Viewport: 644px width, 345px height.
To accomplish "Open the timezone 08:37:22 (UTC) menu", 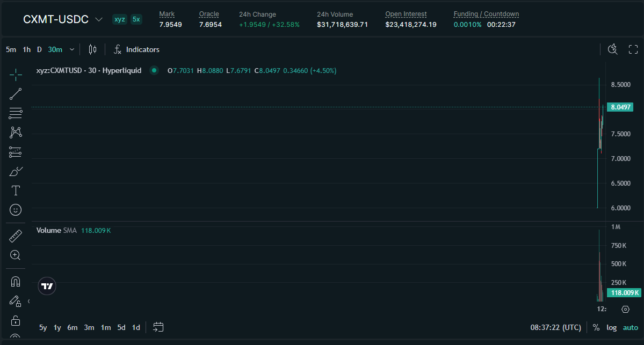I will (x=556, y=327).
